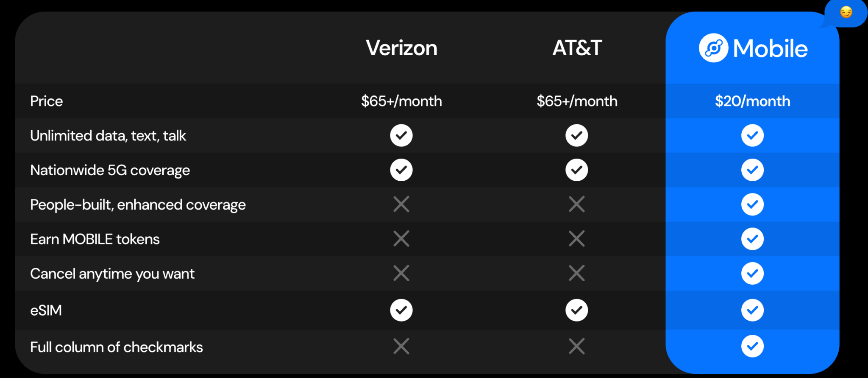Click Mobile's Full column of checkmarks check
The height and width of the screenshot is (378, 868).
pos(752,346)
